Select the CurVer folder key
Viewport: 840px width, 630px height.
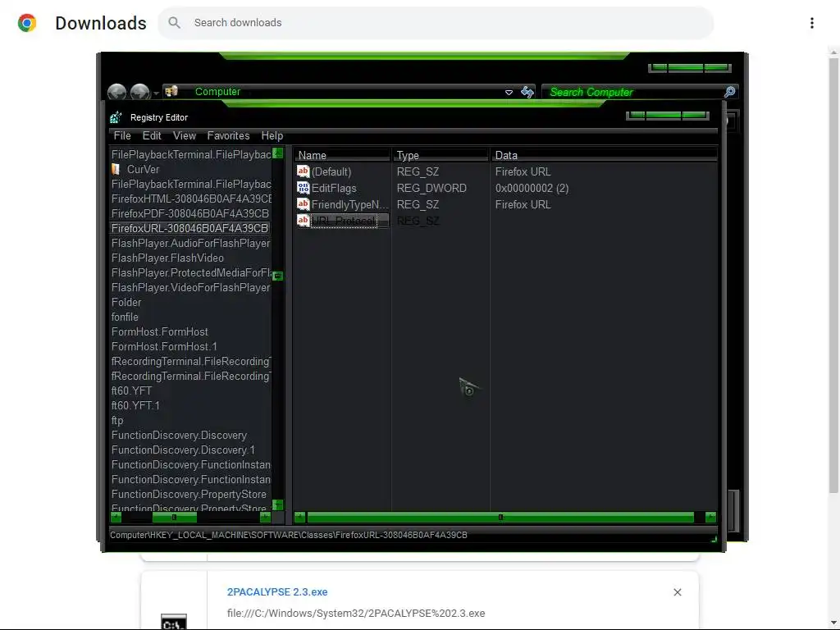point(143,169)
